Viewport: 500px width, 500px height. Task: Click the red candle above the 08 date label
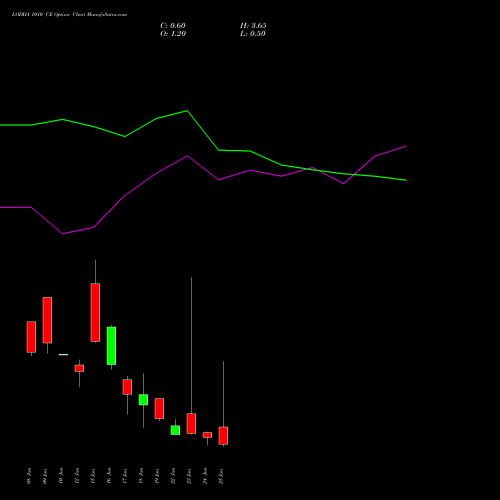coord(31,337)
